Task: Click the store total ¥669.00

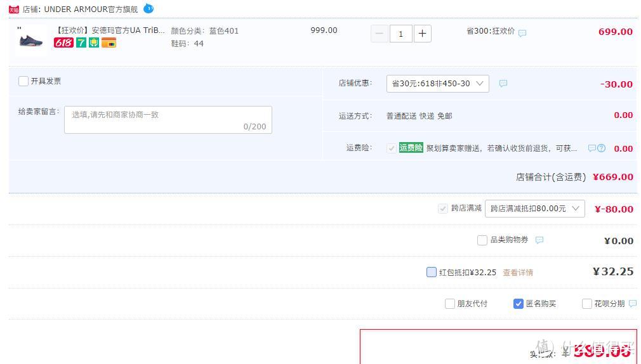Action: point(613,177)
